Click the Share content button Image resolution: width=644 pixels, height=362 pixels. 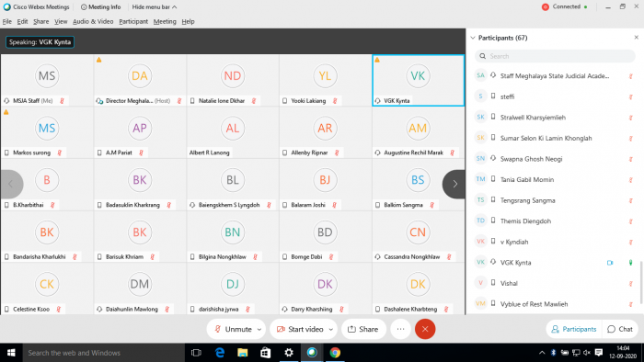point(363,329)
